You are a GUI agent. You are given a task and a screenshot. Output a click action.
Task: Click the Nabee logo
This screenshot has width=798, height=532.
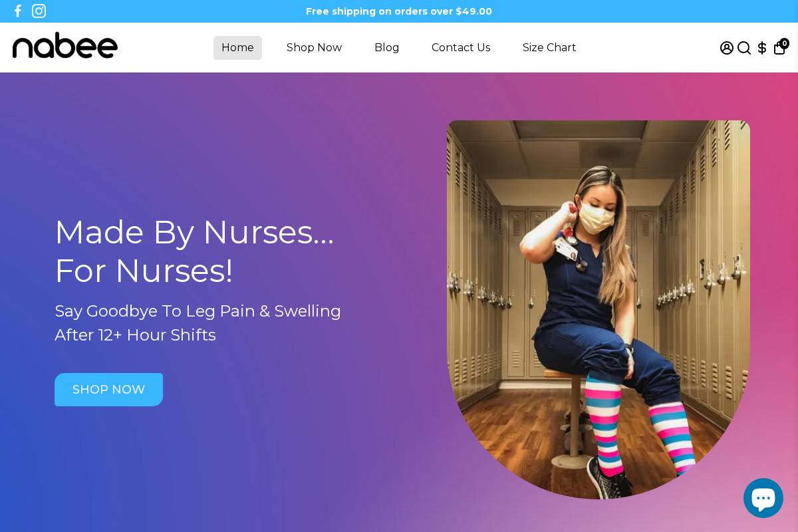(65, 45)
